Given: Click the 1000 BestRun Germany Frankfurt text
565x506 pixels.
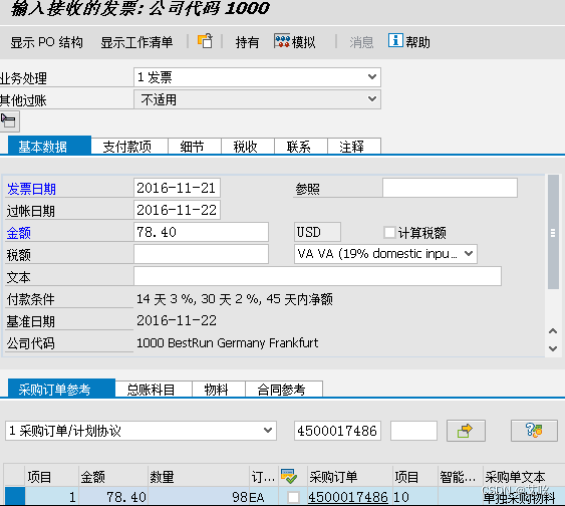Looking at the screenshot, I should [227, 343].
